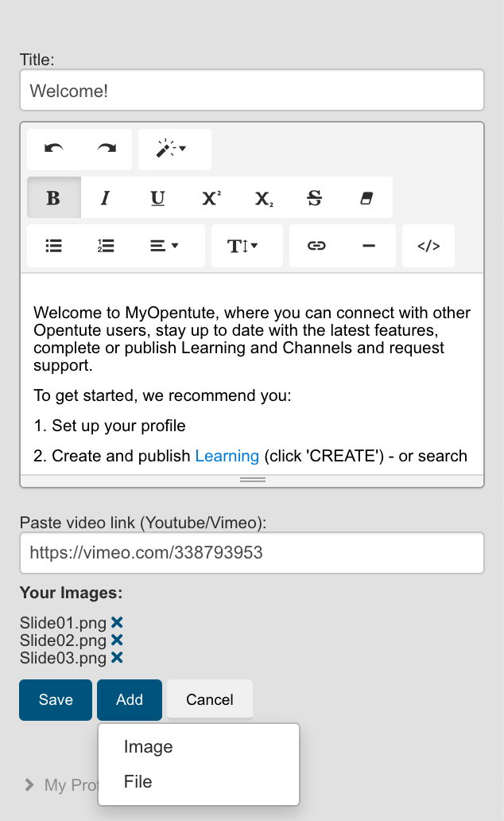
Task: Click the Redo icon
Action: tap(105, 149)
